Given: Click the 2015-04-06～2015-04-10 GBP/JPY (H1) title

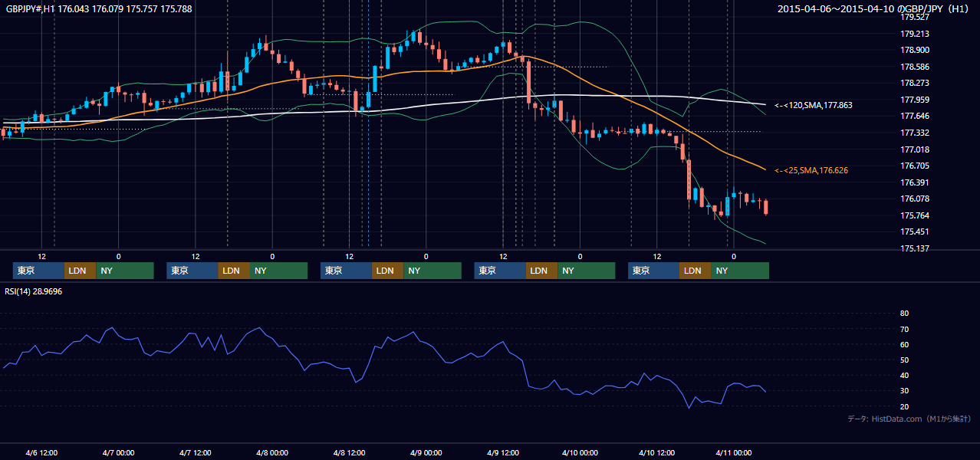Looking at the screenshot, I should [x=875, y=9].
